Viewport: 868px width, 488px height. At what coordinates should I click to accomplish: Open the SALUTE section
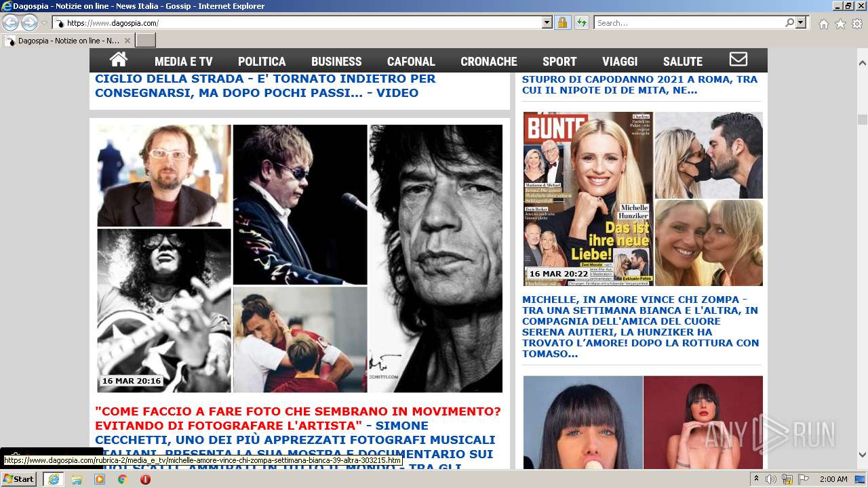[x=683, y=61]
